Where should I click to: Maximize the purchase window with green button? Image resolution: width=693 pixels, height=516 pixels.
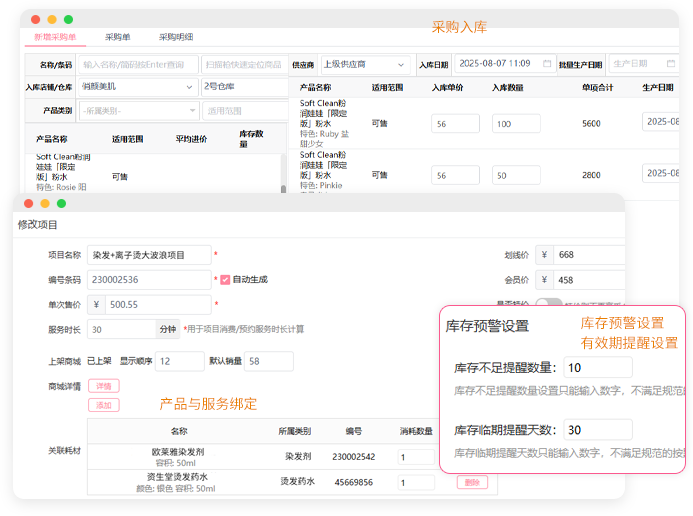[x=69, y=19]
